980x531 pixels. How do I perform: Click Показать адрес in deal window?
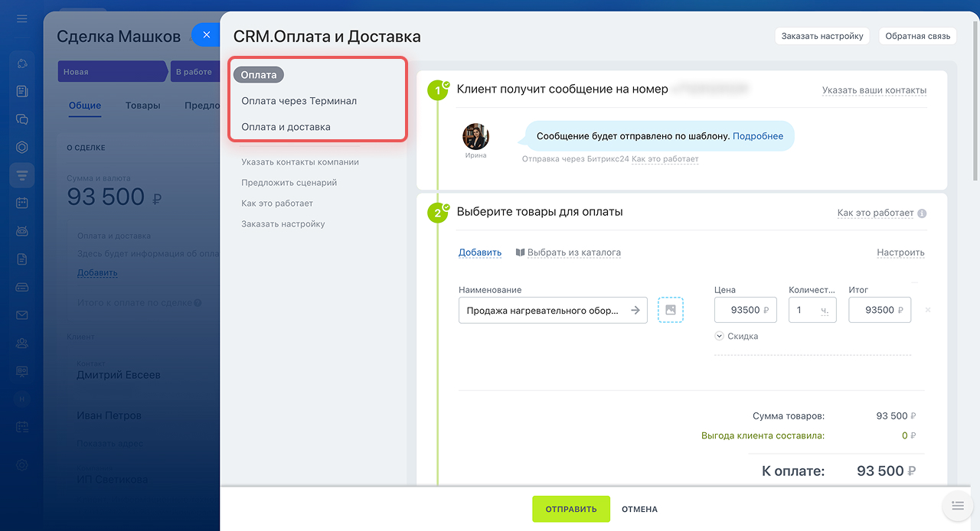(109, 444)
